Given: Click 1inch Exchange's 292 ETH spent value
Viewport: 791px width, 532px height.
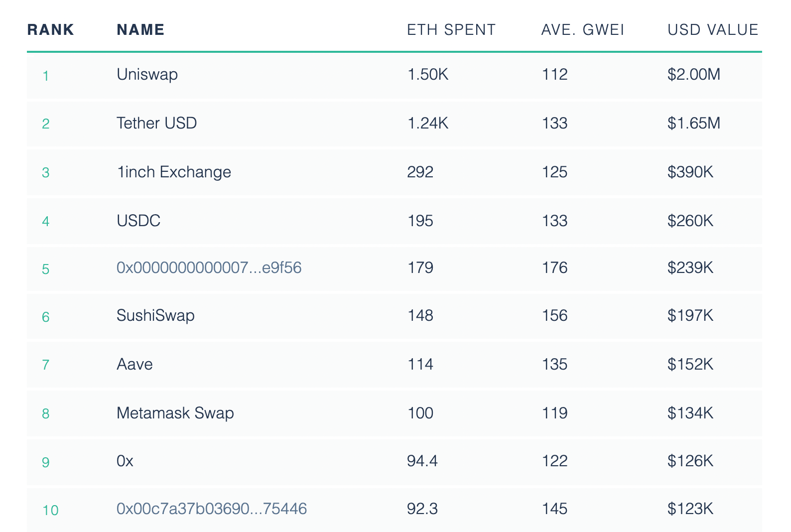Looking at the screenshot, I should point(420,172).
